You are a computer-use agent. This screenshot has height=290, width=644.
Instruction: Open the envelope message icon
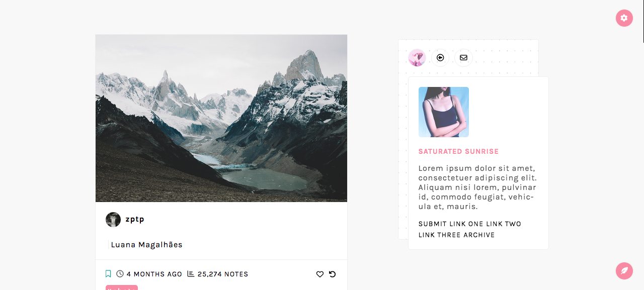[x=463, y=58]
